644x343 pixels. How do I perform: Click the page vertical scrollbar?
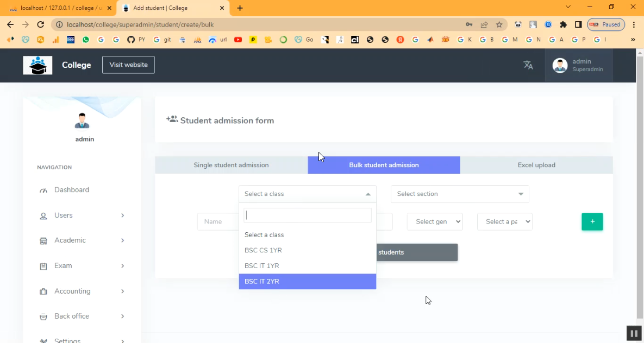click(640, 187)
